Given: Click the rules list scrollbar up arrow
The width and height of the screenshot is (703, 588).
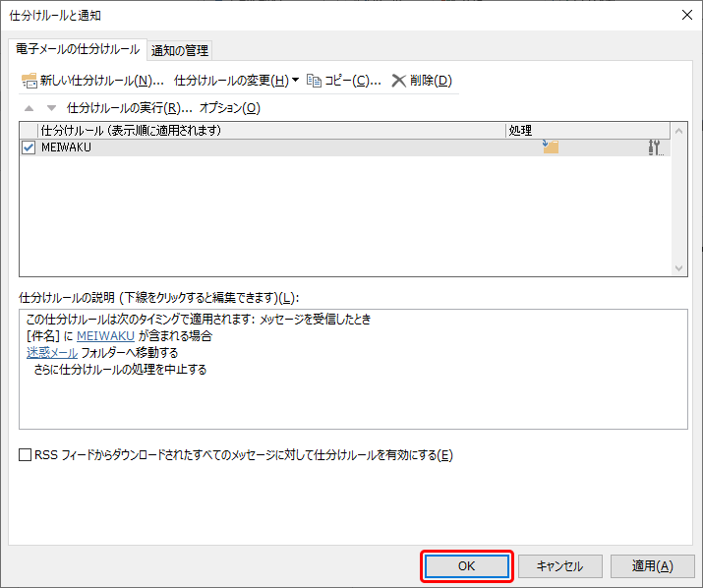Looking at the screenshot, I should coord(678,131).
